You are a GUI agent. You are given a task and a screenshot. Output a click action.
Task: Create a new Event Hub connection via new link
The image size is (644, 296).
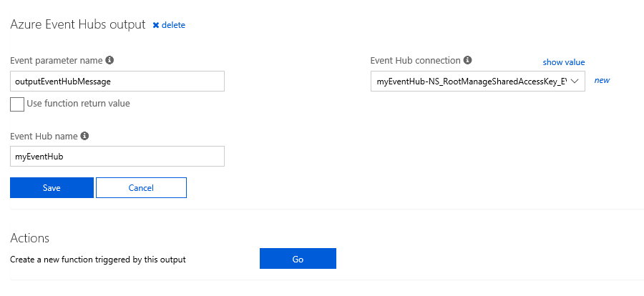602,80
